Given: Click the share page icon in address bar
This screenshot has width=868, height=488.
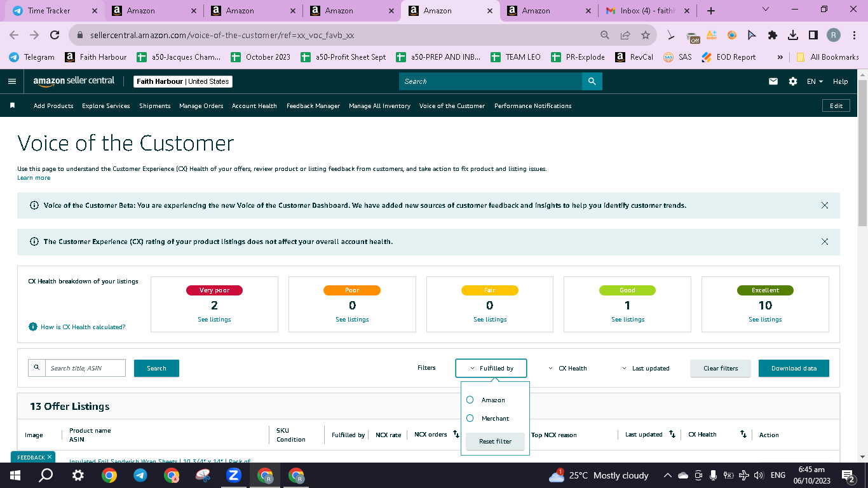Looking at the screenshot, I should tap(625, 35).
